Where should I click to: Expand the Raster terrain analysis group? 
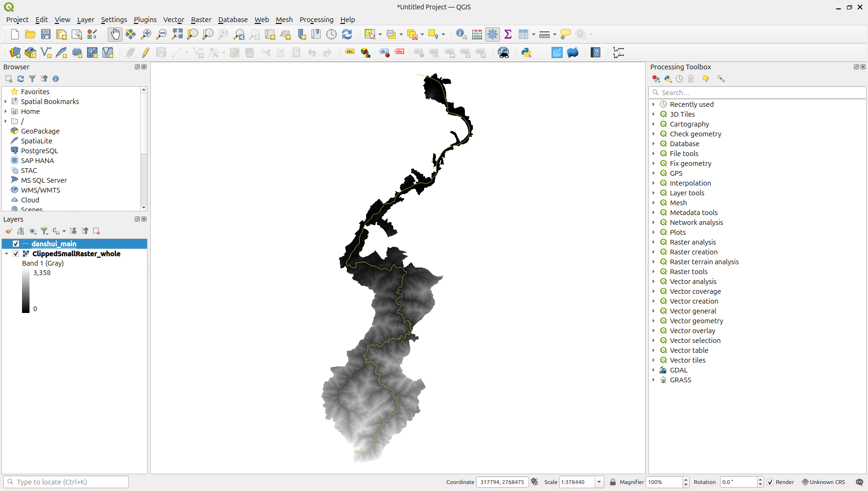pos(654,262)
